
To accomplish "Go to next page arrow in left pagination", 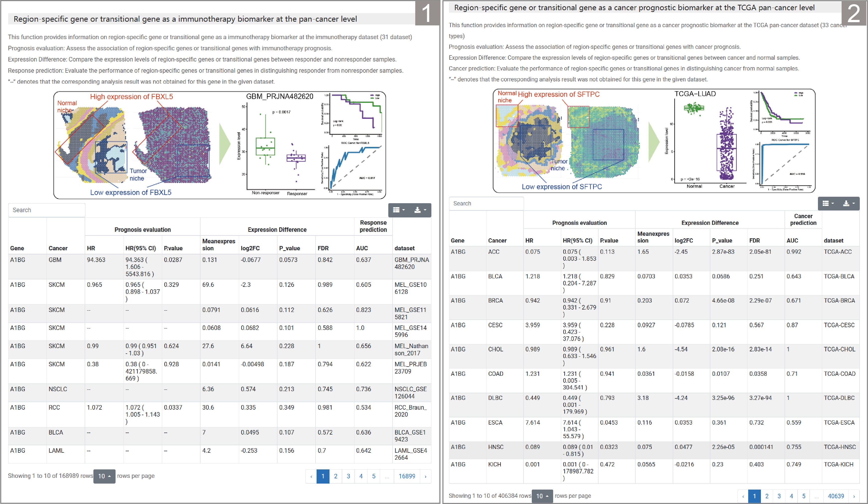I will tap(425, 476).
